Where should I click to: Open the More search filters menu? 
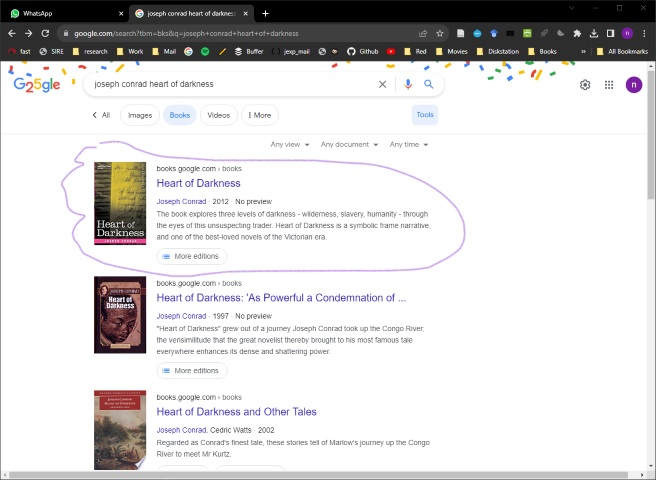(x=259, y=115)
